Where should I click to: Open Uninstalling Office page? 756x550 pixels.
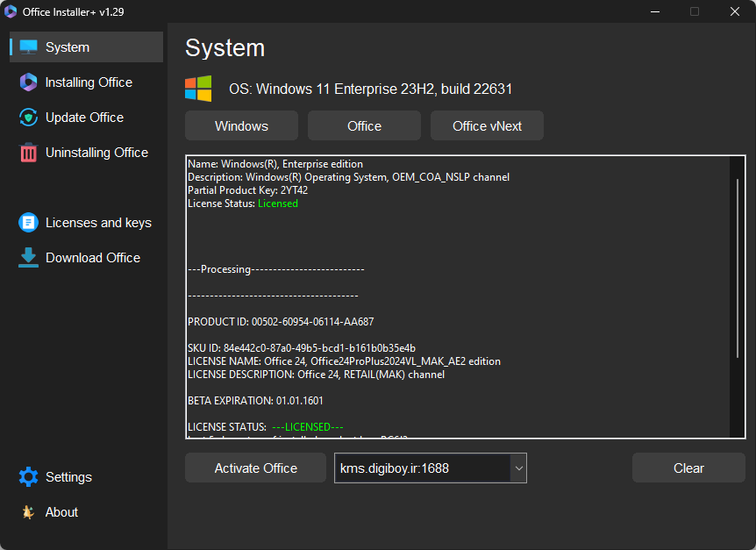[x=96, y=153]
